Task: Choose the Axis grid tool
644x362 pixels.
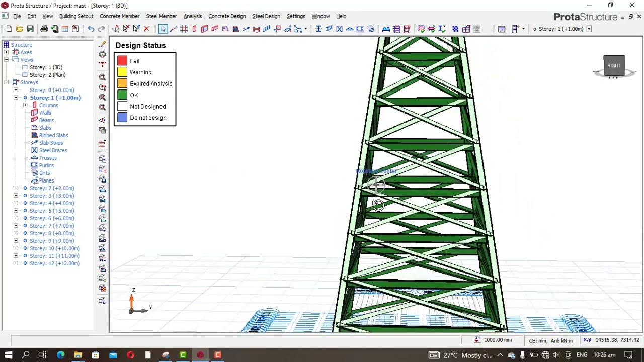Action: [x=184, y=29]
